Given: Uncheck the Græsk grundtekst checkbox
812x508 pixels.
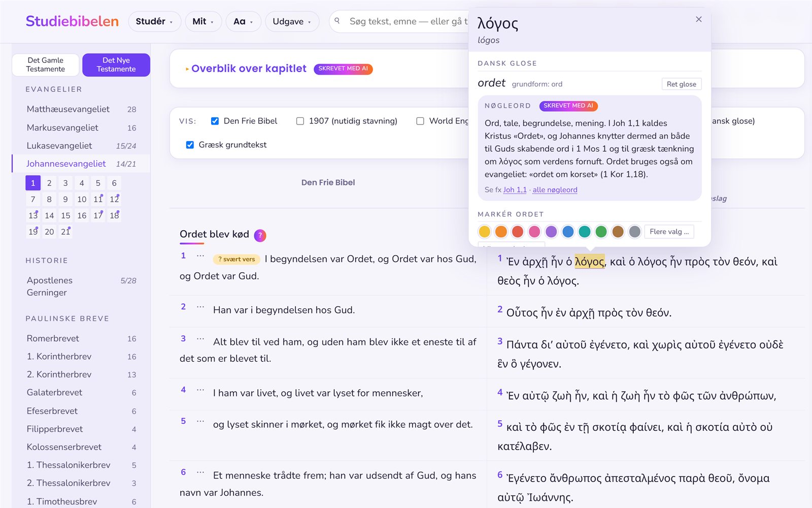Looking at the screenshot, I should (190, 145).
